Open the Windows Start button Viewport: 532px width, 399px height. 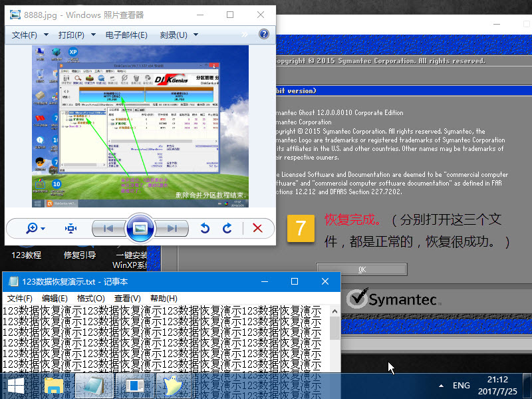click(x=16, y=386)
